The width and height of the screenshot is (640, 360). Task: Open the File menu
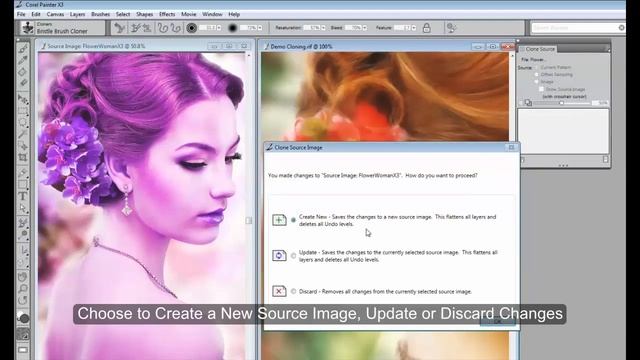pos(21,14)
